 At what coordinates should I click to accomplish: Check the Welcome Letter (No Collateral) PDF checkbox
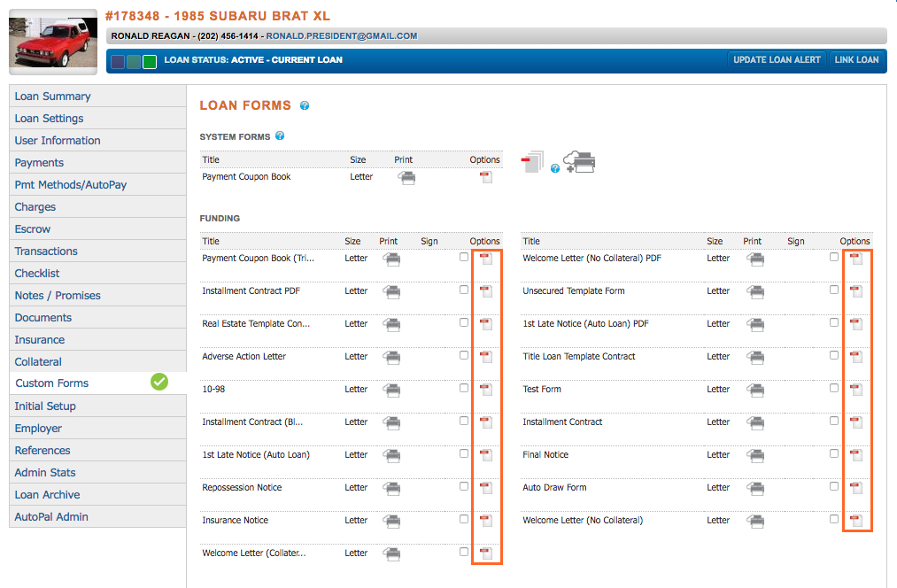click(x=834, y=257)
